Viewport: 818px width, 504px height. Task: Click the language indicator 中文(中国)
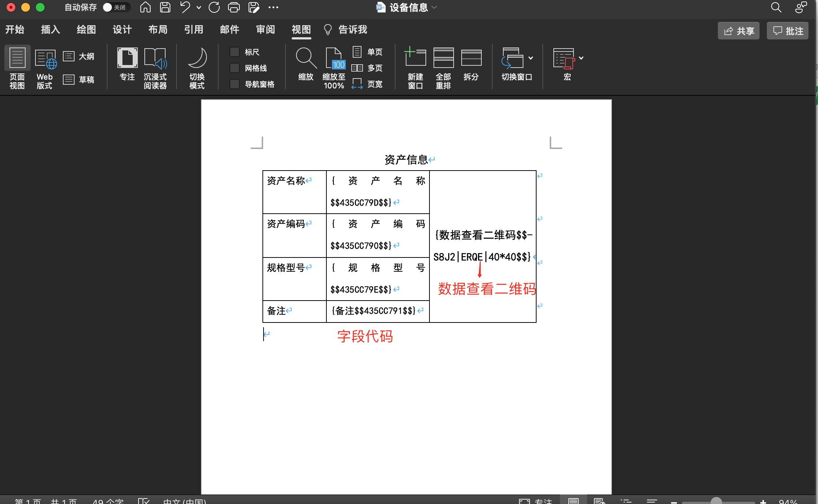pos(185,501)
